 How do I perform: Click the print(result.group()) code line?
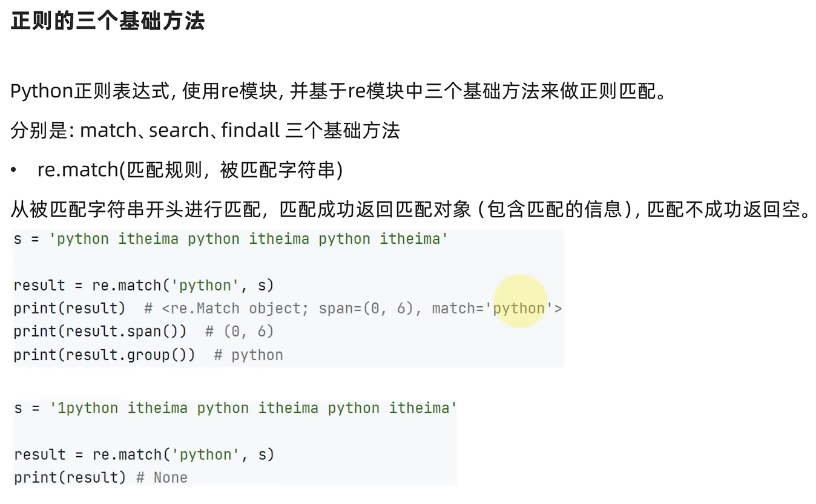104,355
